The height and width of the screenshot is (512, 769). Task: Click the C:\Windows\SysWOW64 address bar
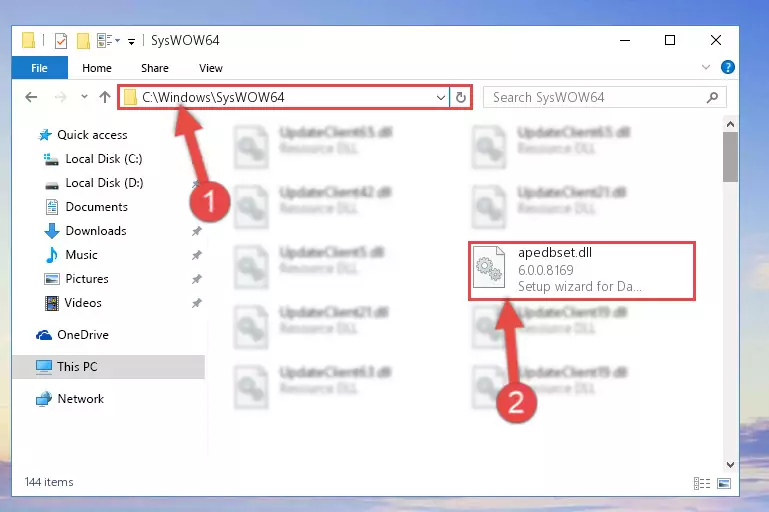point(284,97)
